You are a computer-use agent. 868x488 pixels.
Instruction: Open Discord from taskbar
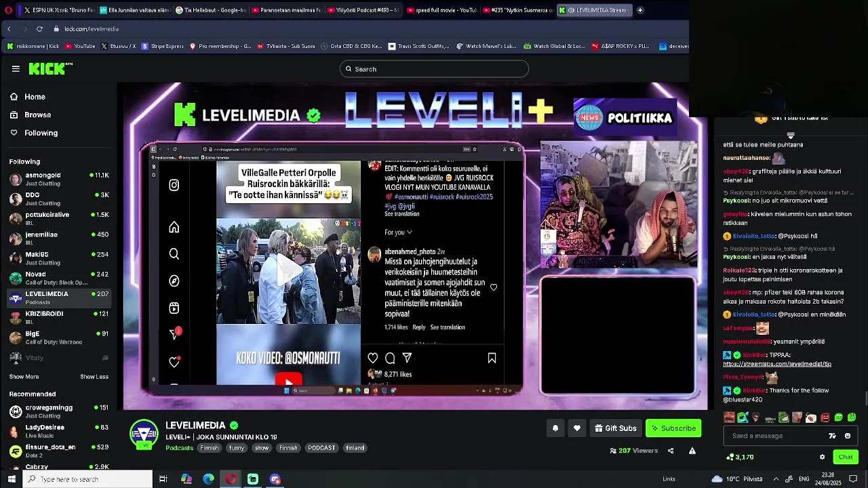click(275, 479)
